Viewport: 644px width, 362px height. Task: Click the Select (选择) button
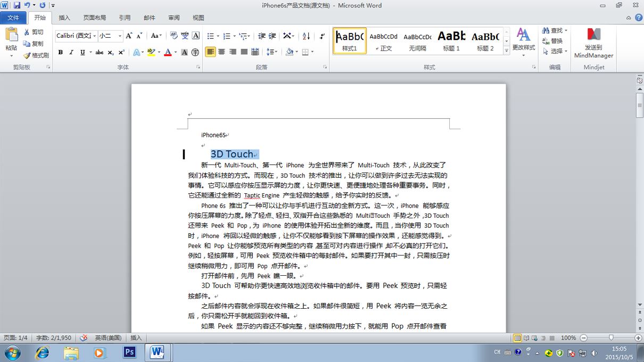(x=555, y=51)
